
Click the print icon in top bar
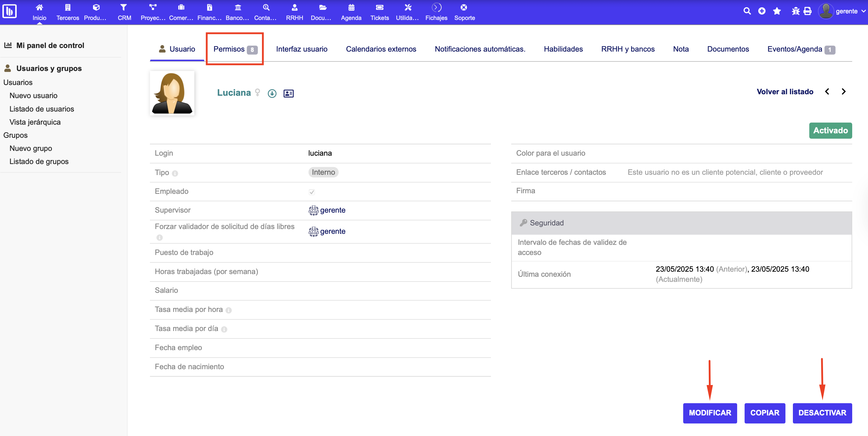[807, 11]
